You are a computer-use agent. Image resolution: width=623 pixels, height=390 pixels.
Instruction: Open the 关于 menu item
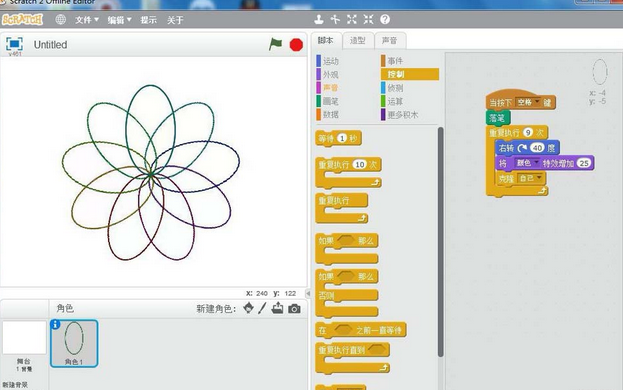pyautogui.click(x=175, y=20)
